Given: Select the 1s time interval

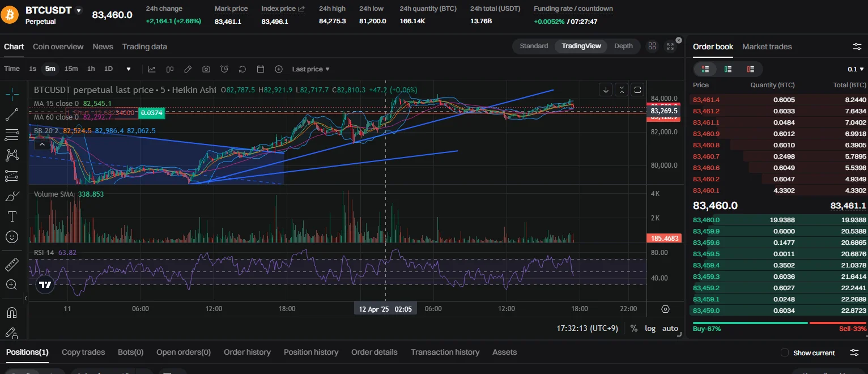Looking at the screenshot, I should click(33, 69).
